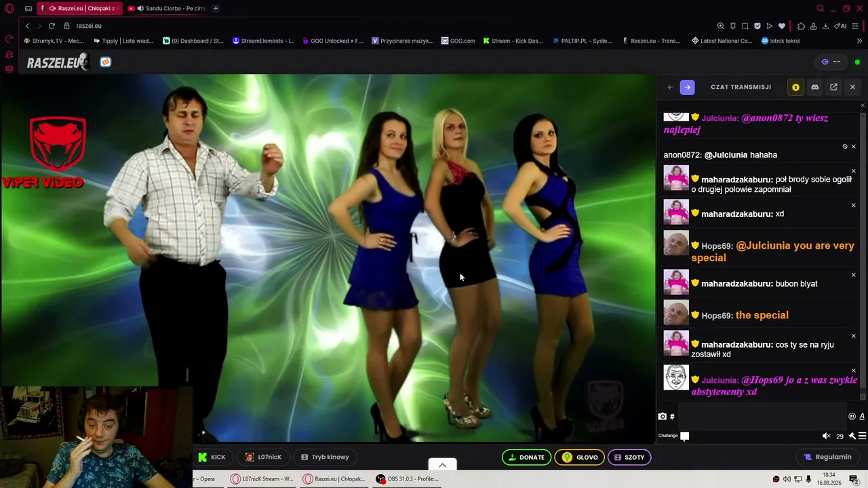Open the Discord link in chat header

[814, 87]
